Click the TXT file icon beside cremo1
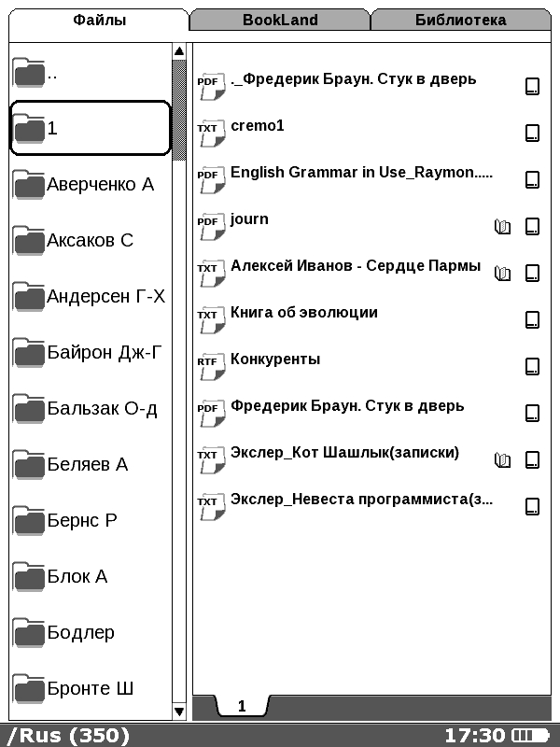The width and height of the screenshot is (560, 747). [x=207, y=130]
